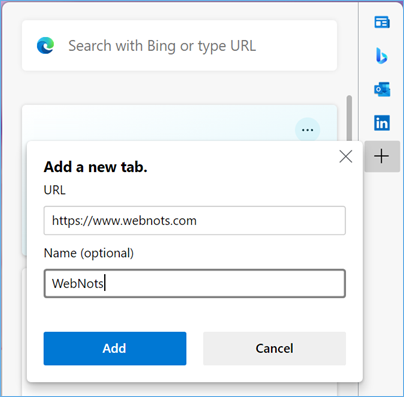Open the news feed sidebar icon

382,22
